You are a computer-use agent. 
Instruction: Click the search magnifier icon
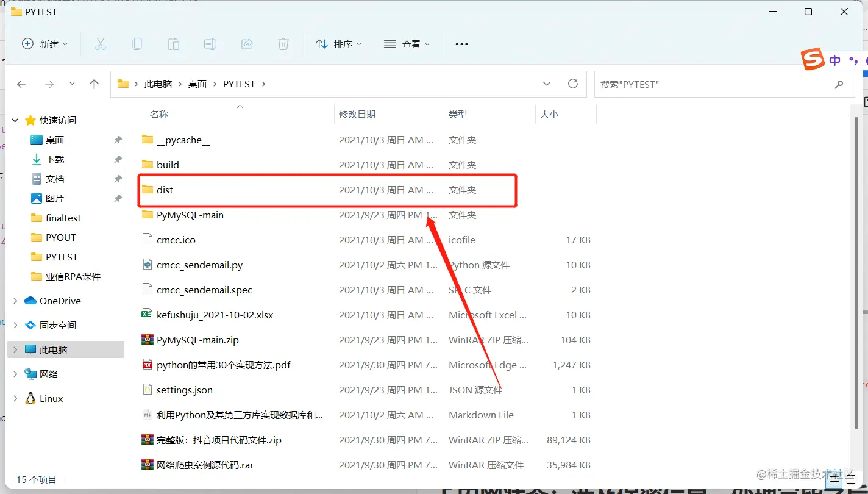(x=839, y=84)
